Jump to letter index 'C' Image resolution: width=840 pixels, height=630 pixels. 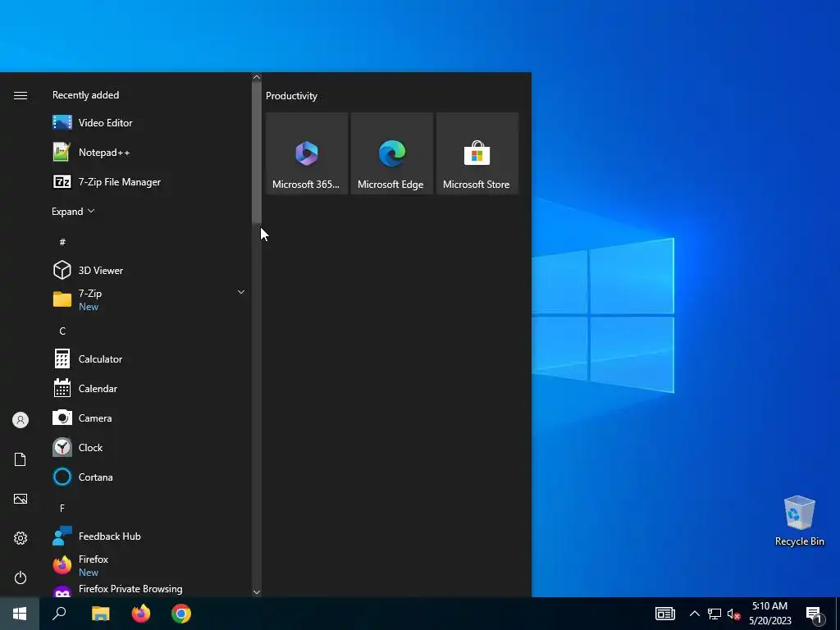(x=62, y=331)
